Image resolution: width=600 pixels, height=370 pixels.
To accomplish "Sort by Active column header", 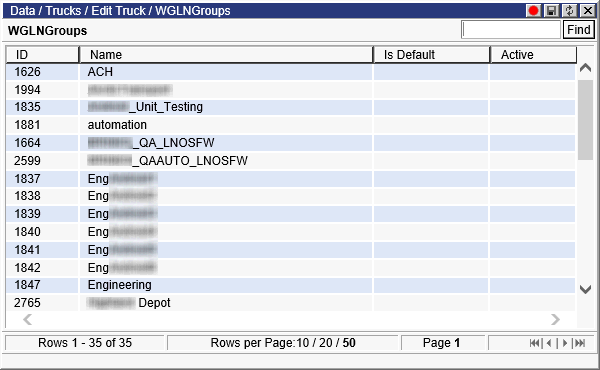I will pos(533,55).
